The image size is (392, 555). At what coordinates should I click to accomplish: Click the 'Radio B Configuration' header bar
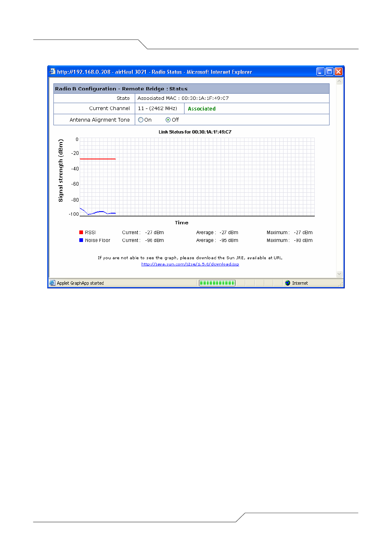pyautogui.click(x=191, y=89)
